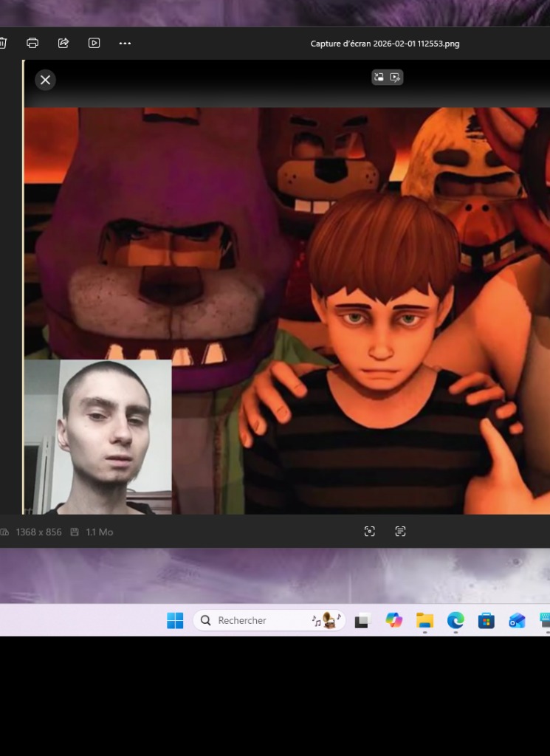The height and width of the screenshot is (756, 550).
Task: Click the Rechercher taskbar search field
Action: click(269, 620)
